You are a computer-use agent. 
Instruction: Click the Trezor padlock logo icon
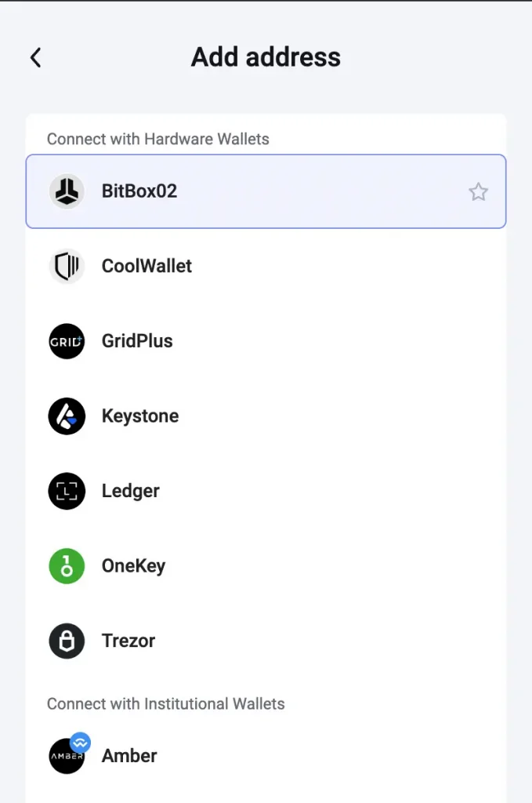[67, 641]
